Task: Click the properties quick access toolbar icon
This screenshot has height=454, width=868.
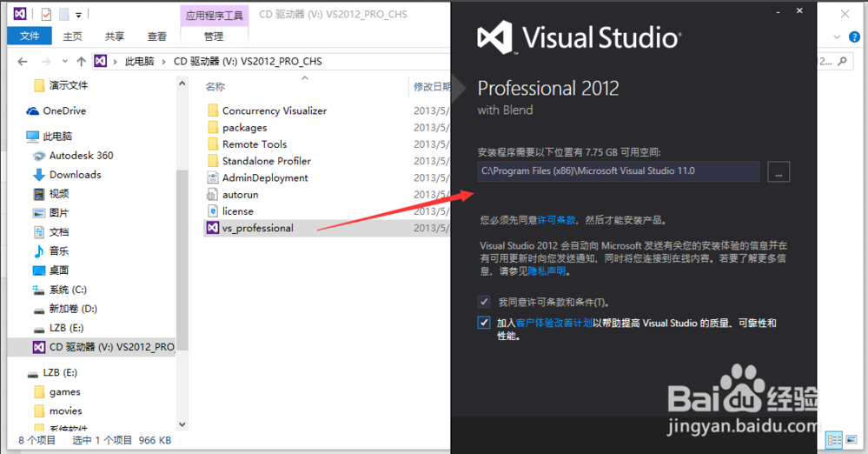Action: 47,14
